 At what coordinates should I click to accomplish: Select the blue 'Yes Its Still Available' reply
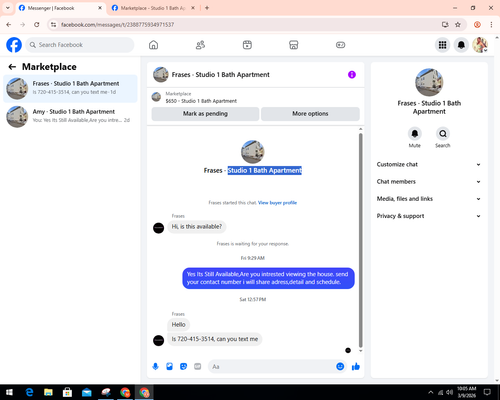(x=268, y=278)
